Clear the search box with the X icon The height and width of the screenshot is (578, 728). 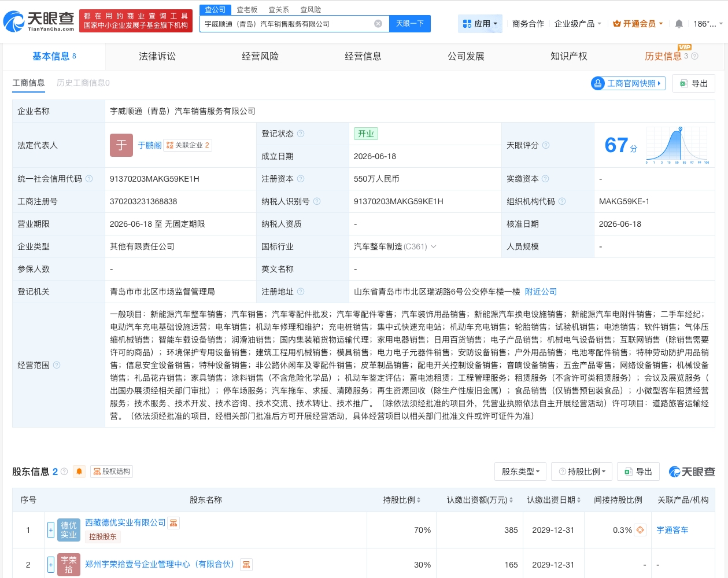click(x=378, y=24)
